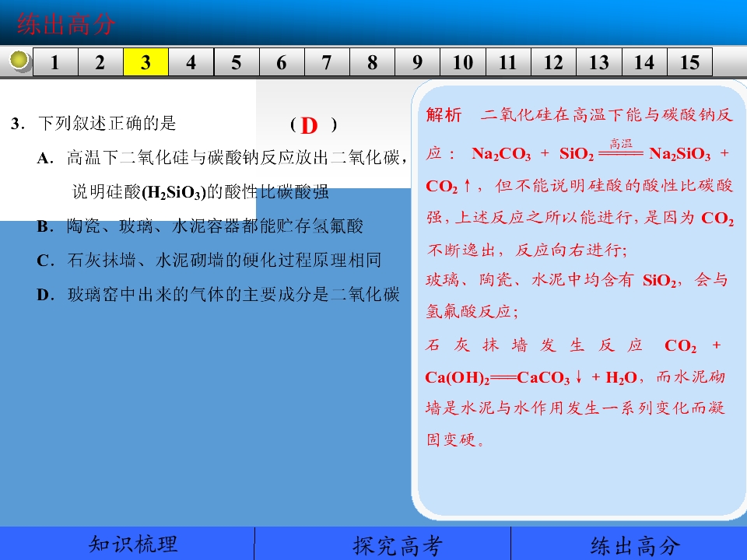Go to question number 1
The image size is (747, 560).
coord(55,62)
